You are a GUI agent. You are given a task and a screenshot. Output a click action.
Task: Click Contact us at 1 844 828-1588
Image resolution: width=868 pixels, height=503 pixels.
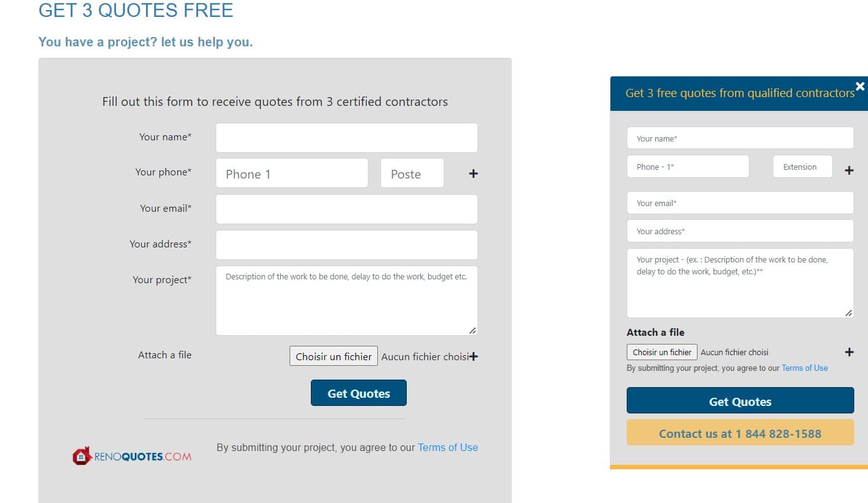740,433
